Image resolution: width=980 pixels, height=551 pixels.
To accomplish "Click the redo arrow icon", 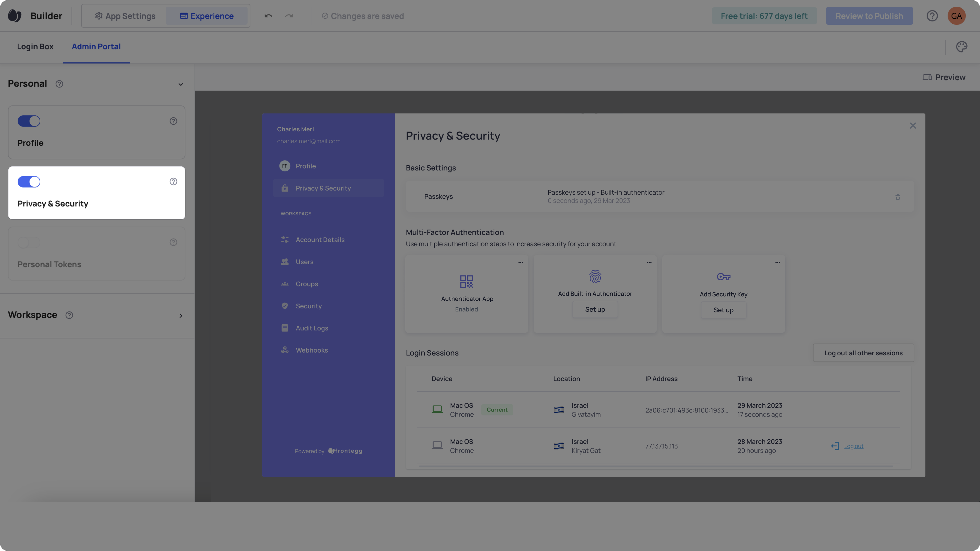I will click(x=289, y=16).
